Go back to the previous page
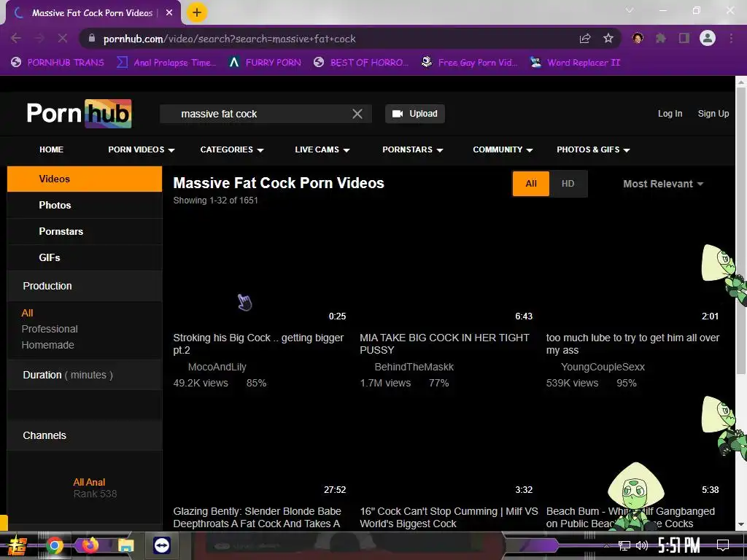This screenshot has width=747, height=560. pos(16,39)
